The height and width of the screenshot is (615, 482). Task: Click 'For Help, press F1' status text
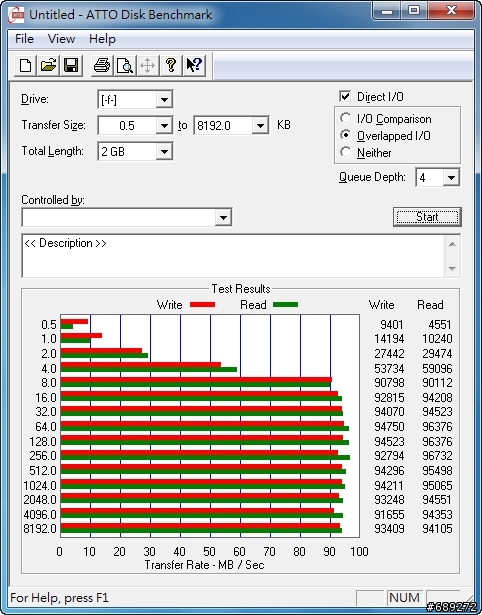(x=59, y=598)
